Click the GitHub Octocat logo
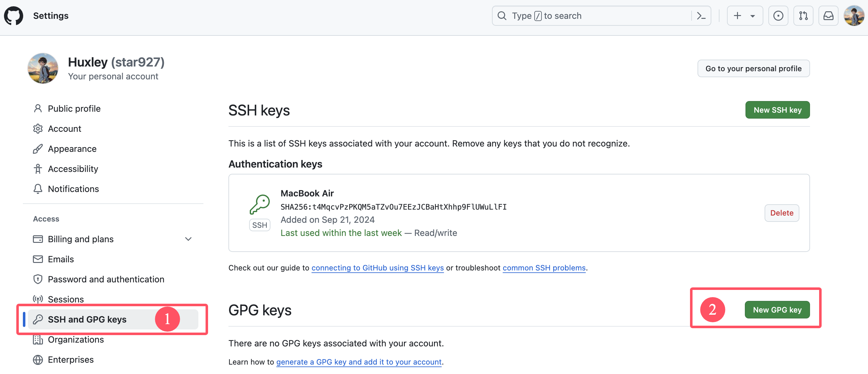Image resolution: width=868 pixels, height=374 pixels. pyautogui.click(x=13, y=15)
